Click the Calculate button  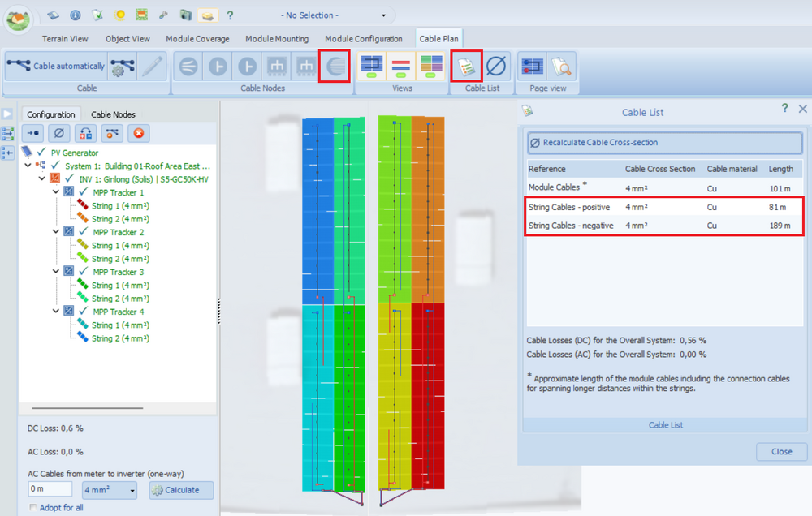pyautogui.click(x=181, y=490)
